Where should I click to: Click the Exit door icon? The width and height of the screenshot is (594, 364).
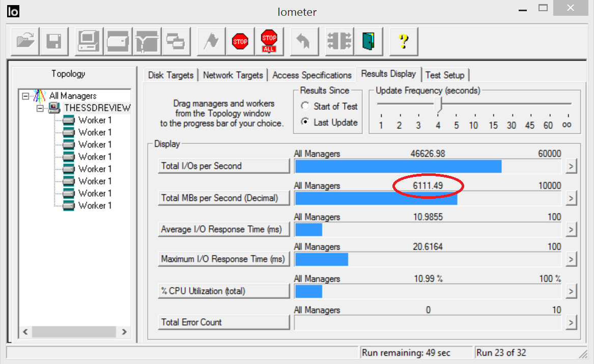point(368,41)
